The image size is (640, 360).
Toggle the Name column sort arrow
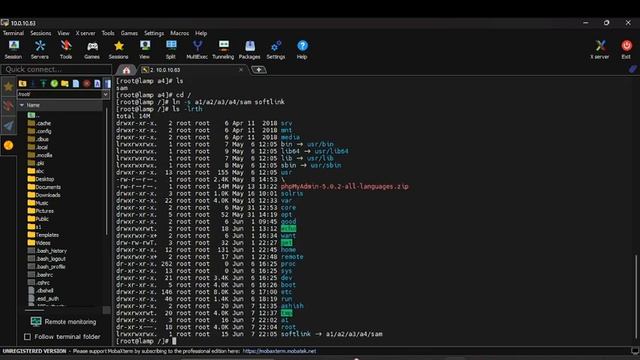[x=22, y=105]
